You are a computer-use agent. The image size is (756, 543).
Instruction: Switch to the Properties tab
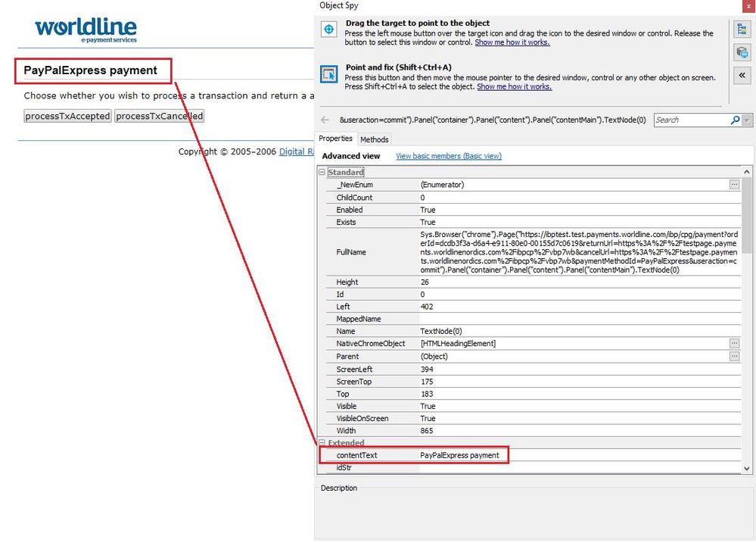tap(335, 139)
